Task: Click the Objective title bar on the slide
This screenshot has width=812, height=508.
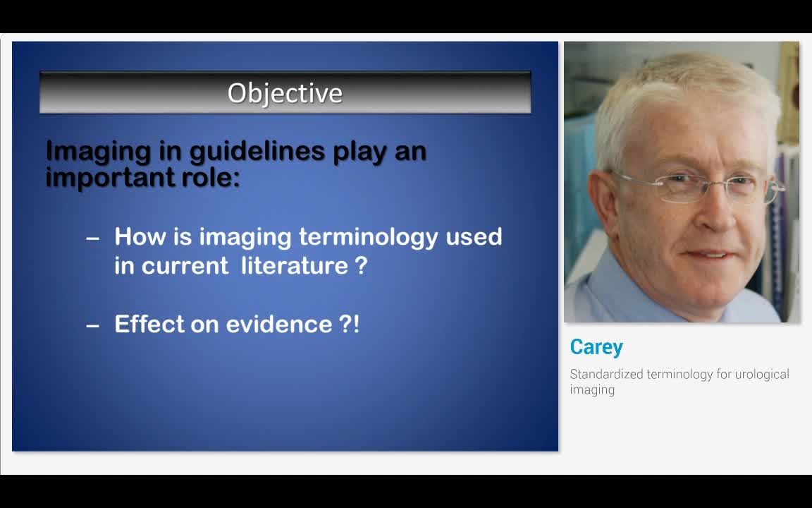Action: pos(285,92)
